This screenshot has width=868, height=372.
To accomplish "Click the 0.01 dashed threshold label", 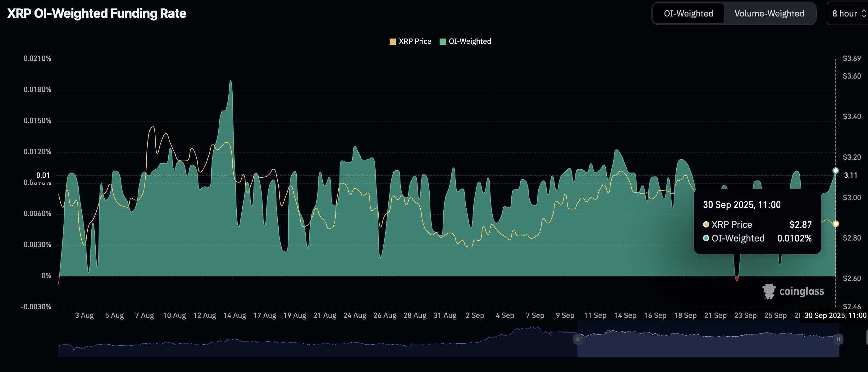I will point(43,175).
